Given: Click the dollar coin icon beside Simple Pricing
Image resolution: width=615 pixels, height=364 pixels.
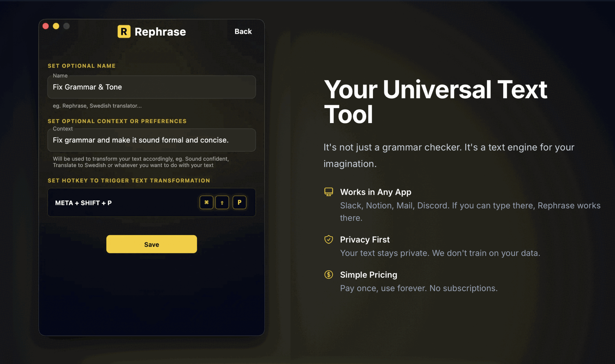Looking at the screenshot, I should click(x=329, y=275).
